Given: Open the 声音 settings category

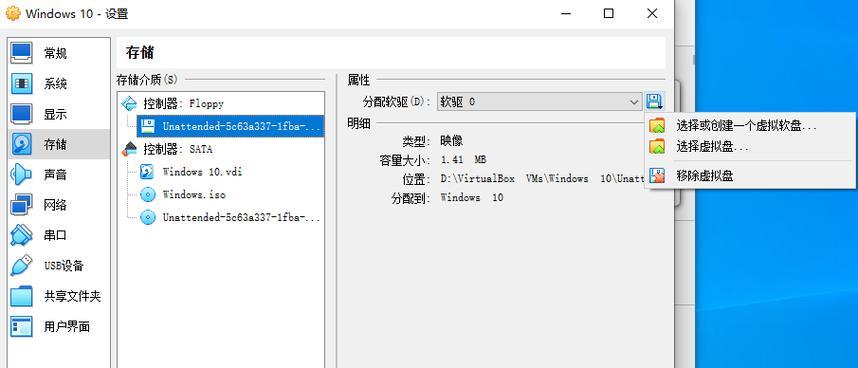Looking at the screenshot, I should (59, 175).
